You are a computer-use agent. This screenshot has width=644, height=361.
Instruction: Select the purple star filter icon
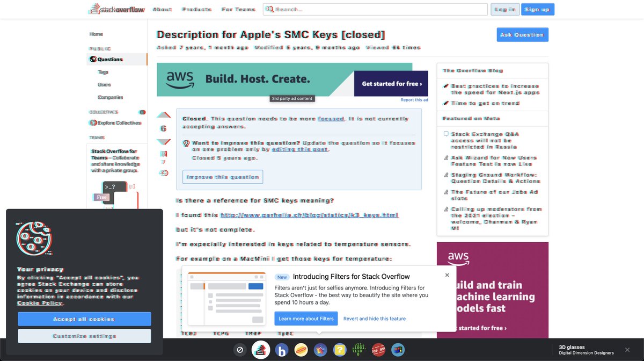point(320,350)
